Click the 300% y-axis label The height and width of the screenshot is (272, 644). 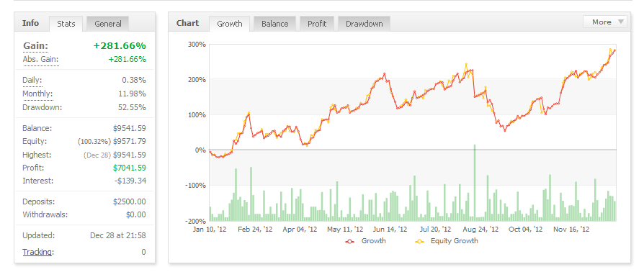point(197,44)
